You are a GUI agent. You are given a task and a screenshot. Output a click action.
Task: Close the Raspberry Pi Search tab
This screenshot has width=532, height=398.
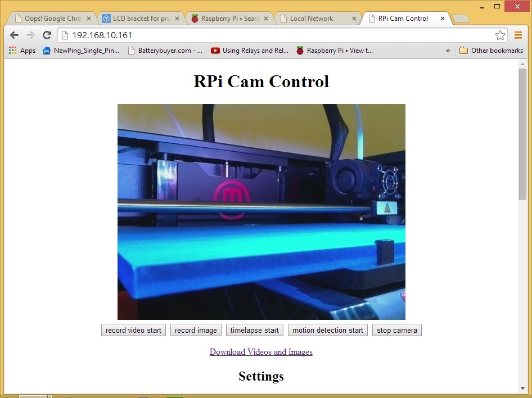pyautogui.click(x=266, y=19)
